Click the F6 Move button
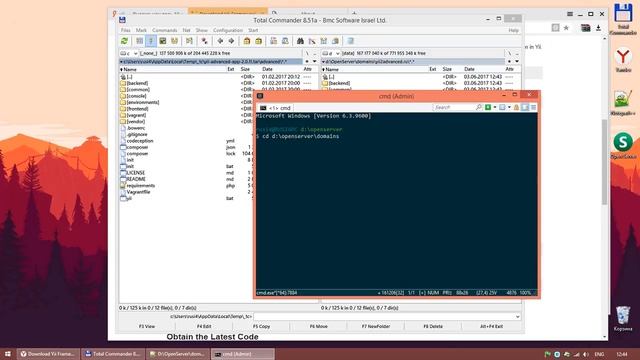The image size is (640, 360). pyautogui.click(x=318, y=327)
